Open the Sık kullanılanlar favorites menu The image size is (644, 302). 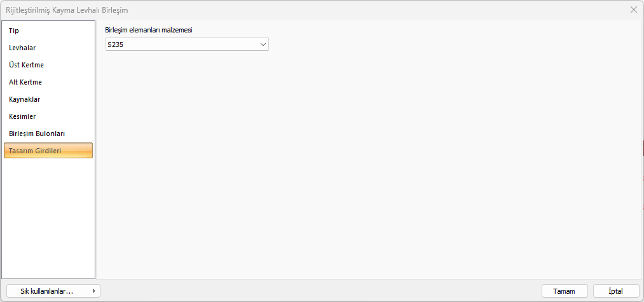pyautogui.click(x=47, y=291)
